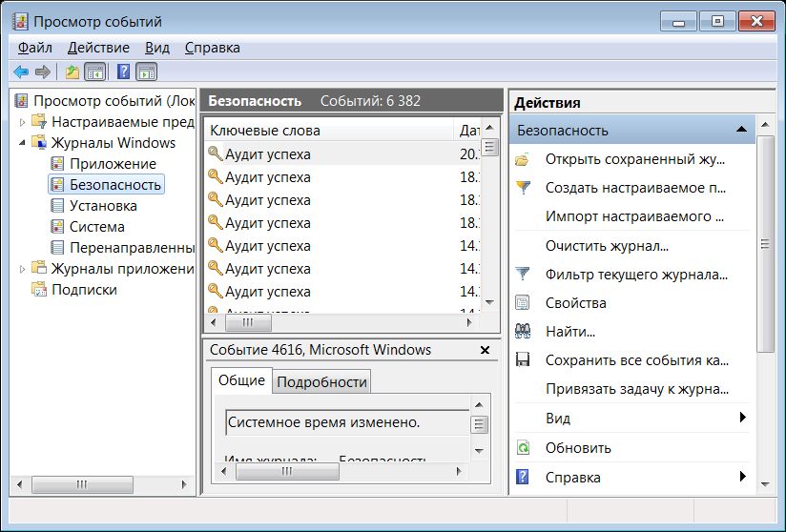Open the Файл menu

pyautogui.click(x=35, y=48)
